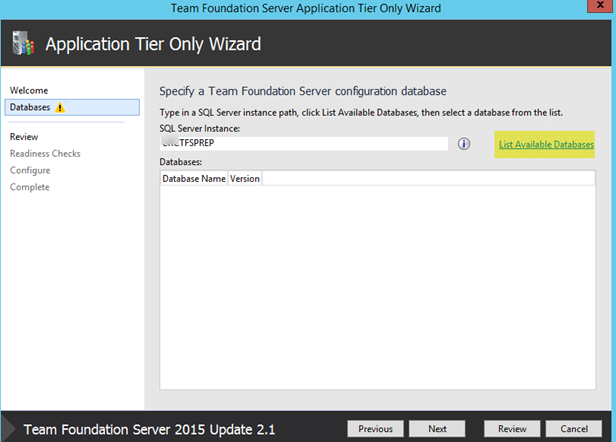Select Readiness Checks step

coord(45,154)
